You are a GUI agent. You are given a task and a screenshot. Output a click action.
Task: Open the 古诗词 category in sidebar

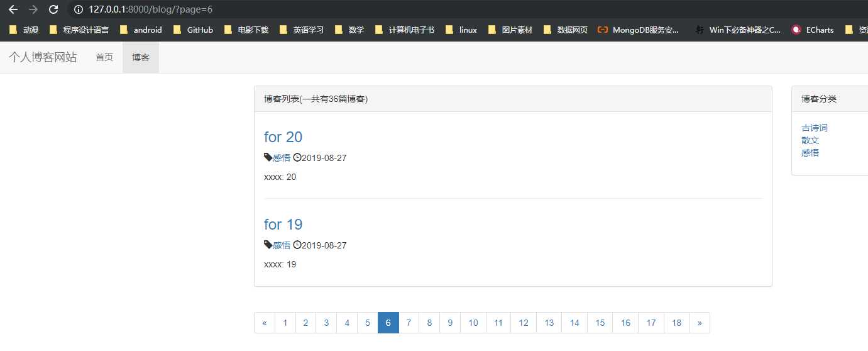point(815,128)
